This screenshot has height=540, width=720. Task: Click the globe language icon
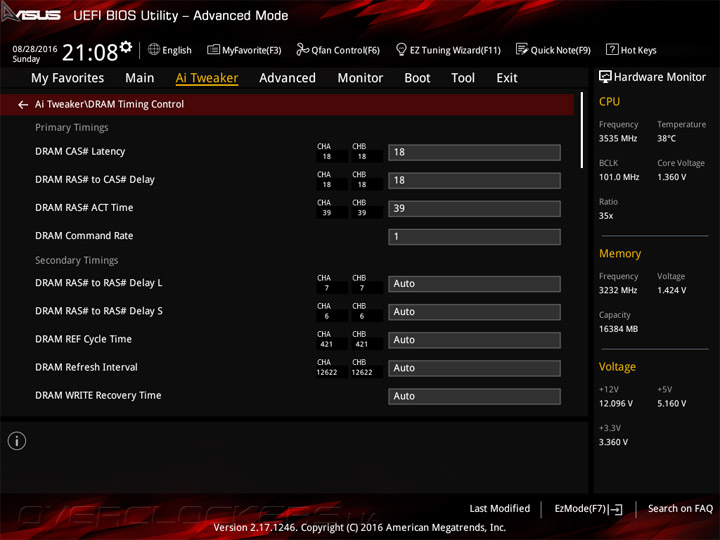[154, 49]
